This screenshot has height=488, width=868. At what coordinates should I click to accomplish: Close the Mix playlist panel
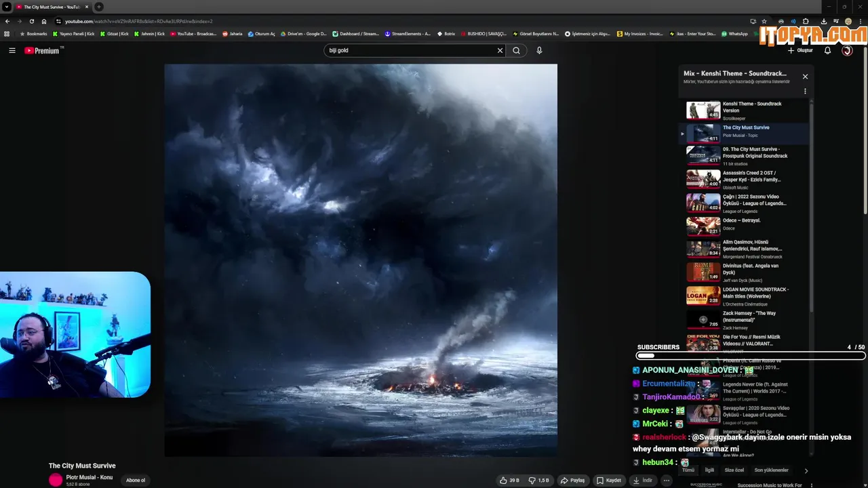tap(805, 77)
